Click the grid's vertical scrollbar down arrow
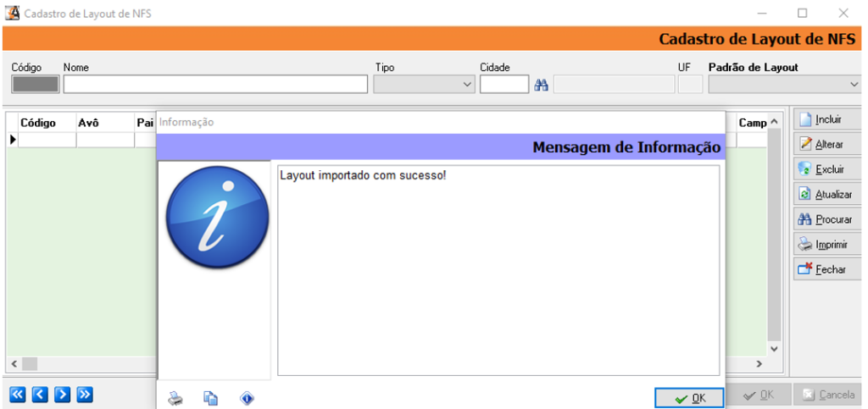This screenshot has height=409, width=868. (774, 349)
